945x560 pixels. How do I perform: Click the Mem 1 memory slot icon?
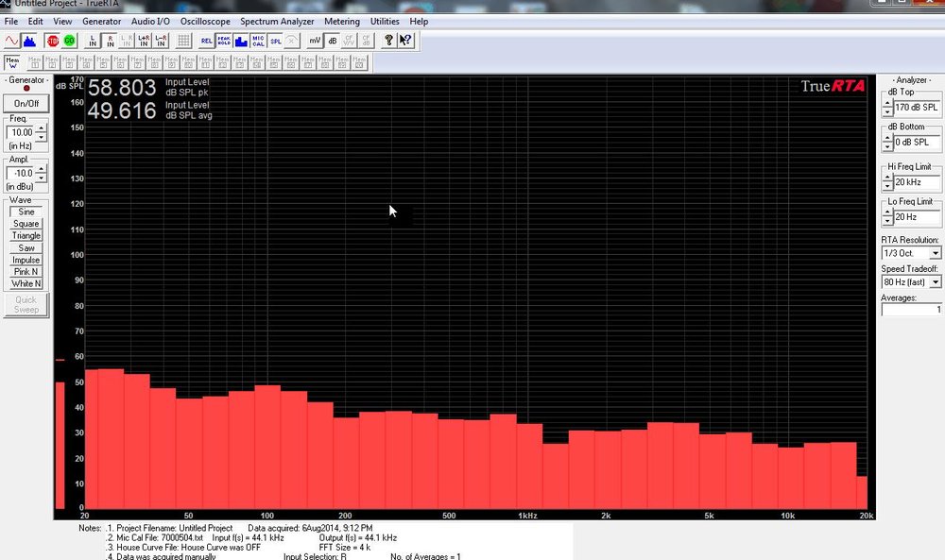pyautogui.click(x=34, y=62)
